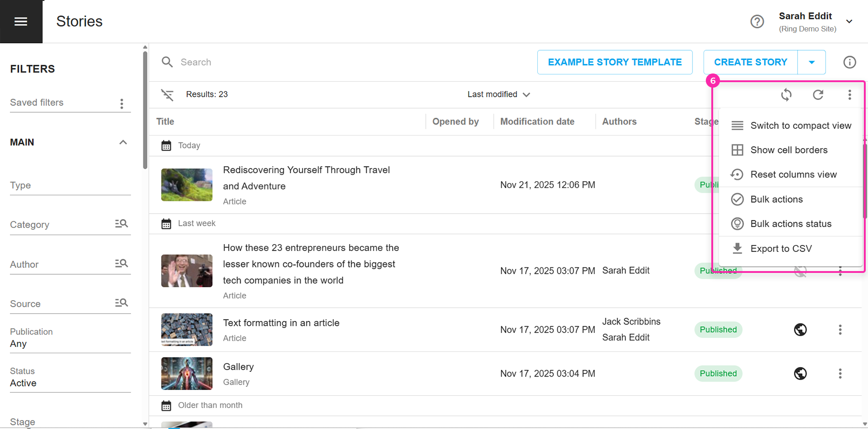Select Switch to compact view
Viewport: 868px width, 429px height.
pos(800,126)
